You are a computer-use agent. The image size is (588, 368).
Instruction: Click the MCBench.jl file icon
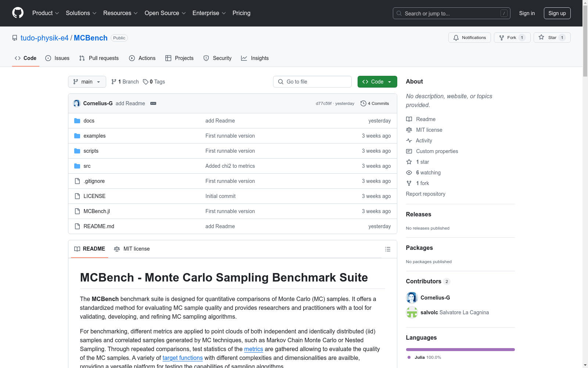tap(77, 211)
